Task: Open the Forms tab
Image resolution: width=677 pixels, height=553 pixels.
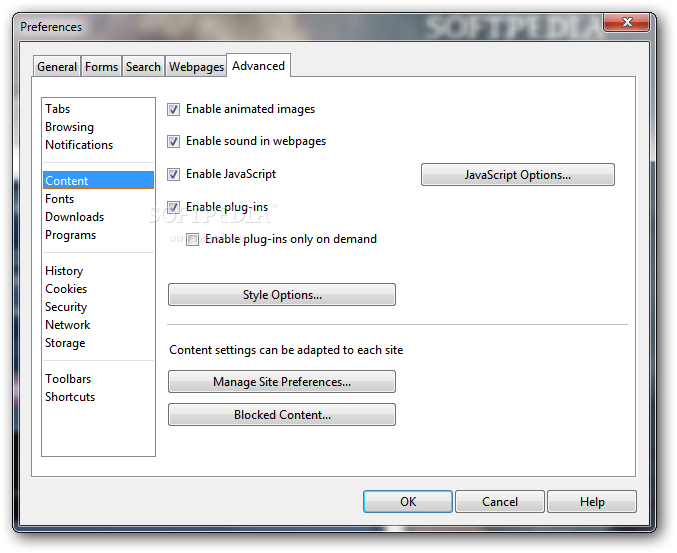Action: pyautogui.click(x=101, y=67)
